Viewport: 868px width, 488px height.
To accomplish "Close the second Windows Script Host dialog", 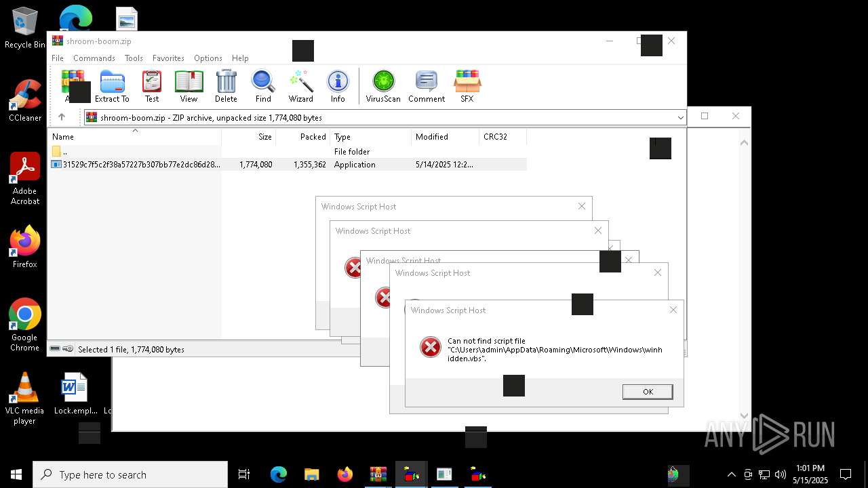I will tap(657, 272).
